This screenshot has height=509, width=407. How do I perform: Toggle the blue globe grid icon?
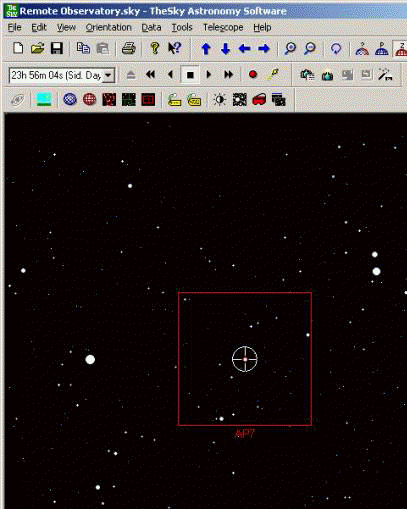click(x=70, y=99)
